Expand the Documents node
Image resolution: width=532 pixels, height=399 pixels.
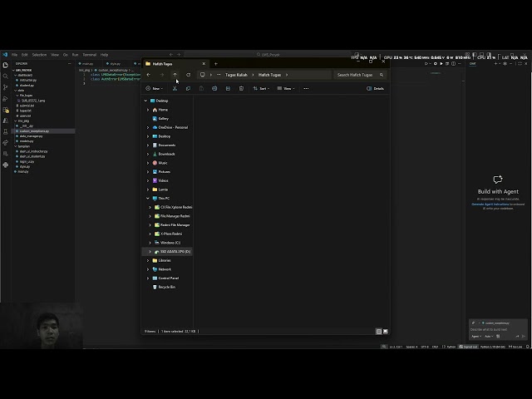[x=148, y=145]
